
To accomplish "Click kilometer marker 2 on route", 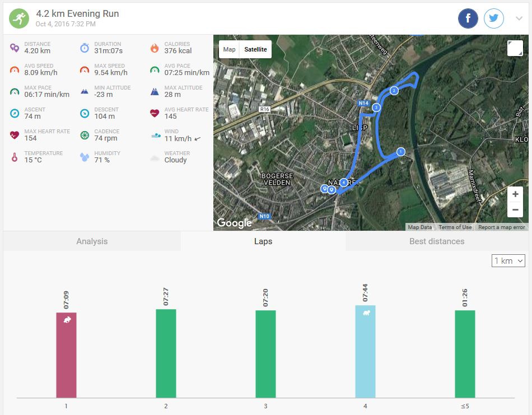I will pos(394,91).
